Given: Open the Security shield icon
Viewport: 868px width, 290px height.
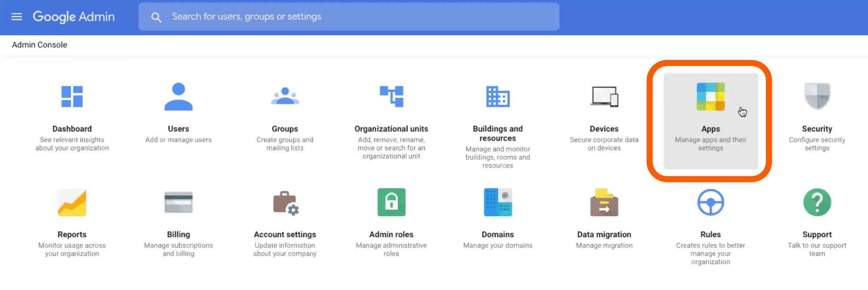Looking at the screenshot, I should tap(817, 96).
